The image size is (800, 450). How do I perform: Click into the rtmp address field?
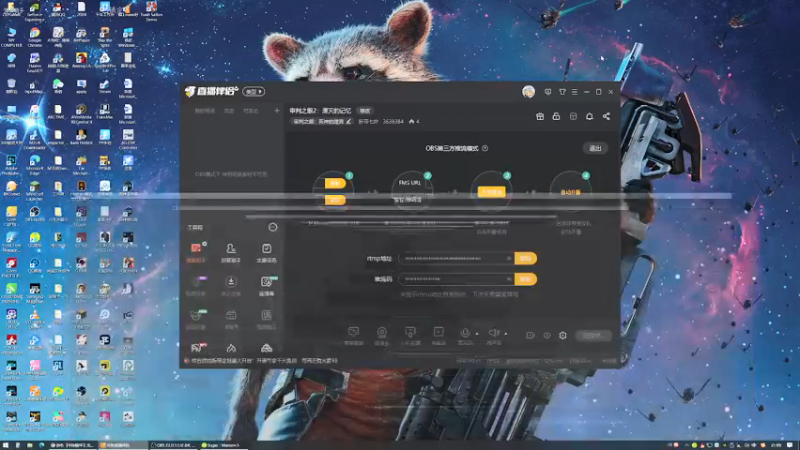(x=456, y=259)
